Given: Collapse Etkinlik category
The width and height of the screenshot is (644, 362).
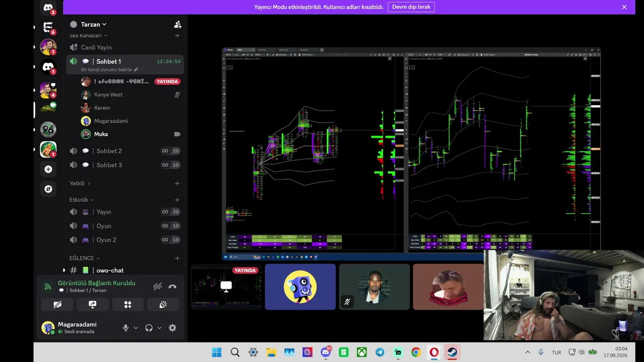Looking at the screenshot, I should (x=82, y=200).
